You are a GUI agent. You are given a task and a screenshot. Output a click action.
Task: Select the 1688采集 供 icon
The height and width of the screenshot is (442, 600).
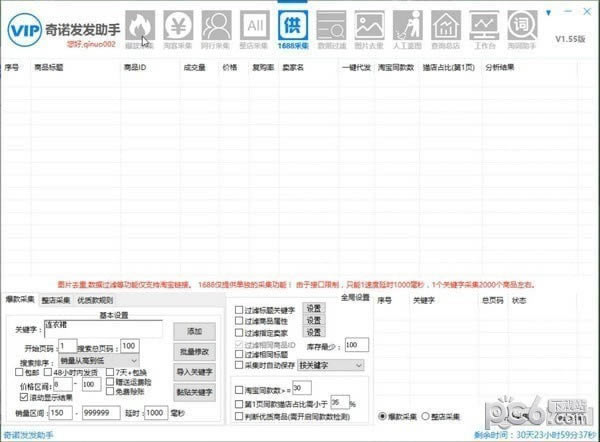[293, 26]
